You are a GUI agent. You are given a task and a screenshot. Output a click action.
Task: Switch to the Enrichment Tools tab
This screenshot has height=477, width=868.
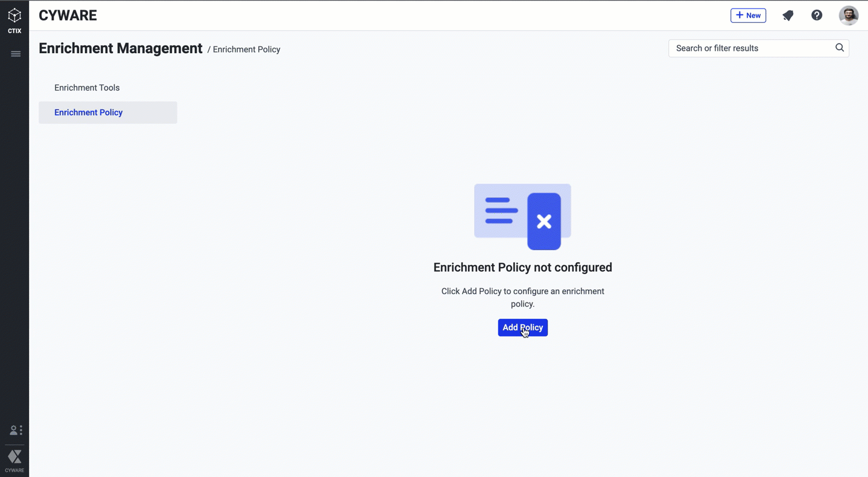pyautogui.click(x=87, y=88)
